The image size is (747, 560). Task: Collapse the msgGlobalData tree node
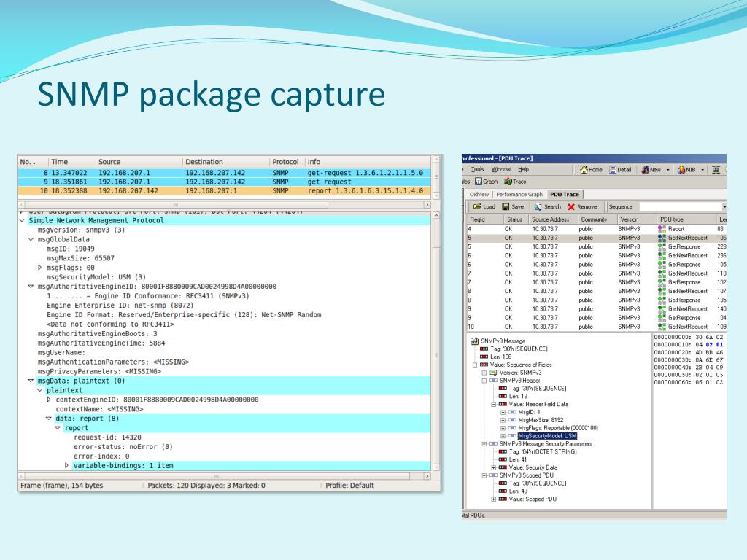[31, 239]
